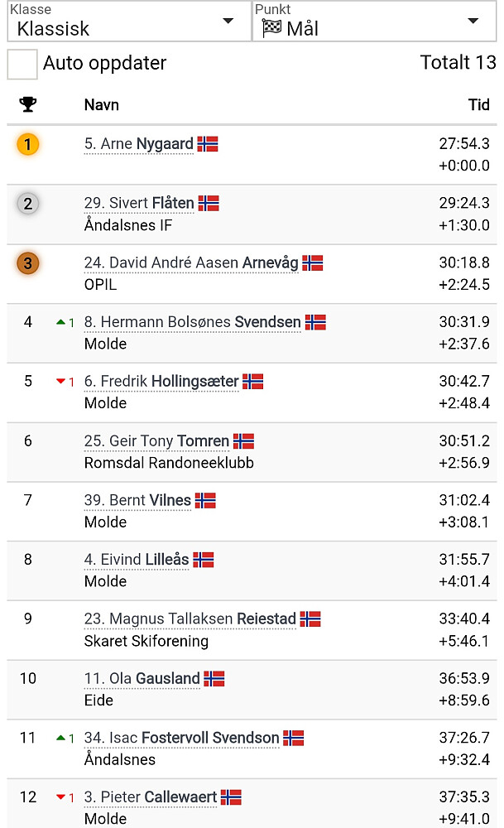This screenshot has width=504, height=828.
Task: Click the bronze third-place medal badge
Action: click(x=28, y=263)
